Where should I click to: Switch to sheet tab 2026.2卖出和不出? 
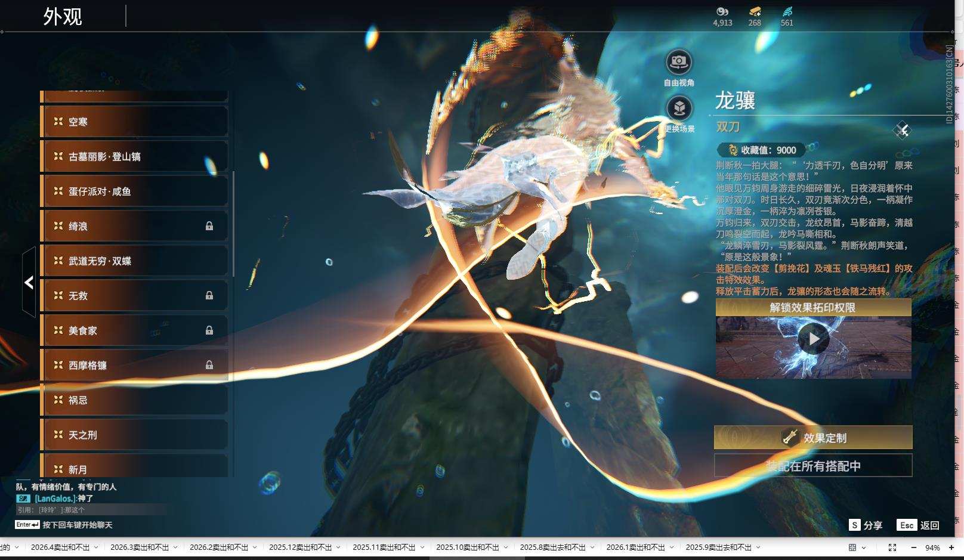click(219, 547)
